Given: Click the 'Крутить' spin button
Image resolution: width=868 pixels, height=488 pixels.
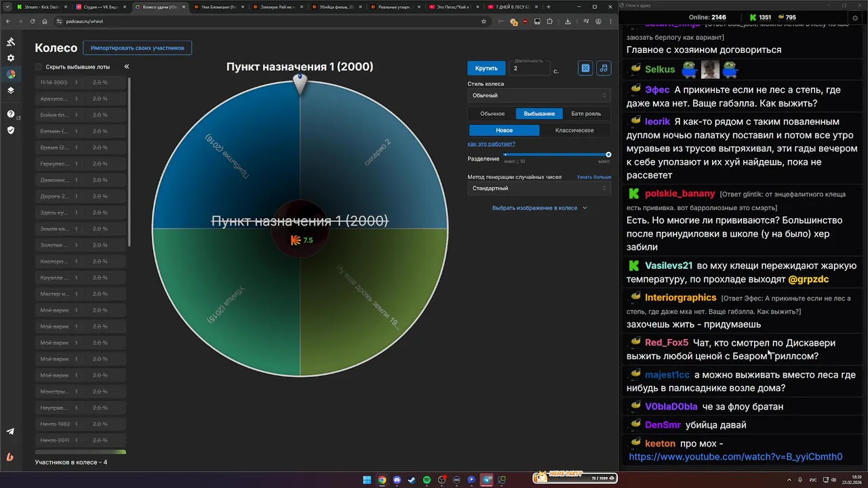Looking at the screenshot, I should tap(486, 68).
